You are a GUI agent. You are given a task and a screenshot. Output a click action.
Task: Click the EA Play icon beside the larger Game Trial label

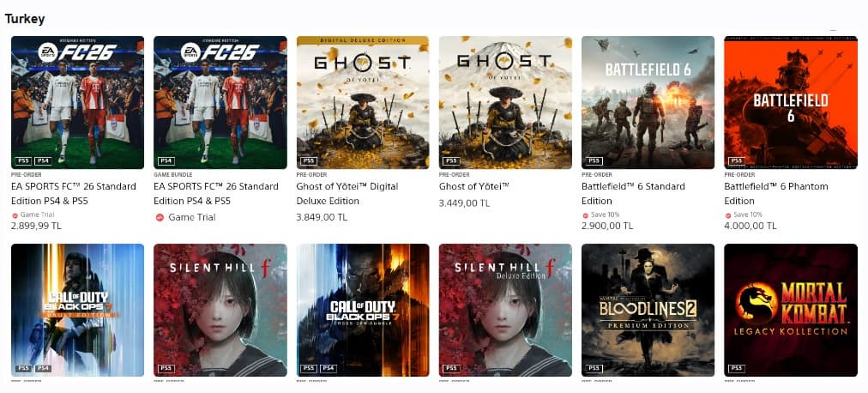pos(160,218)
